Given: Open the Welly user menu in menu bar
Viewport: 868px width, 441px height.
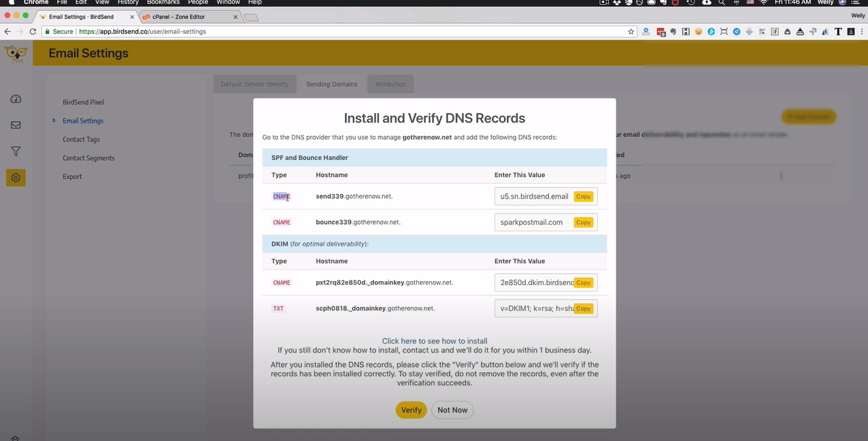Looking at the screenshot, I should (825, 3).
